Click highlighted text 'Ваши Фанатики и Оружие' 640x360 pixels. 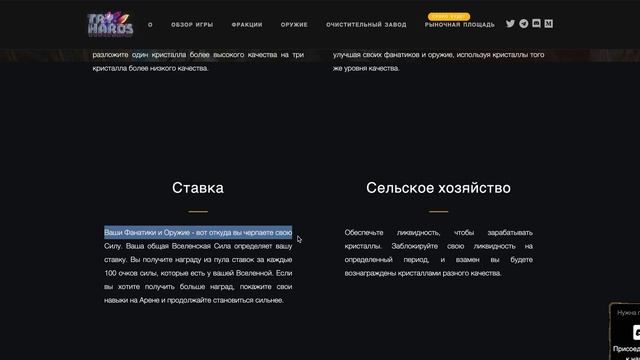coord(147,233)
